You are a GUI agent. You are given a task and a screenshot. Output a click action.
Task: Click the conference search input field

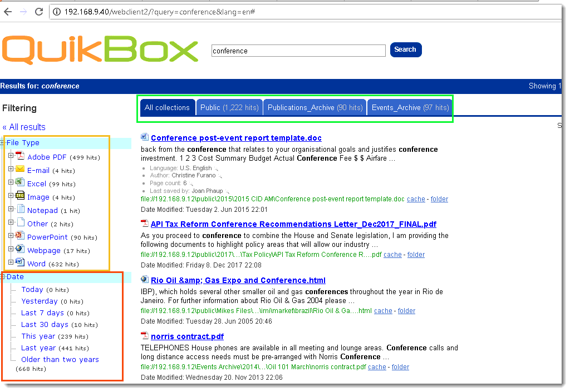(x=298, y=51)
